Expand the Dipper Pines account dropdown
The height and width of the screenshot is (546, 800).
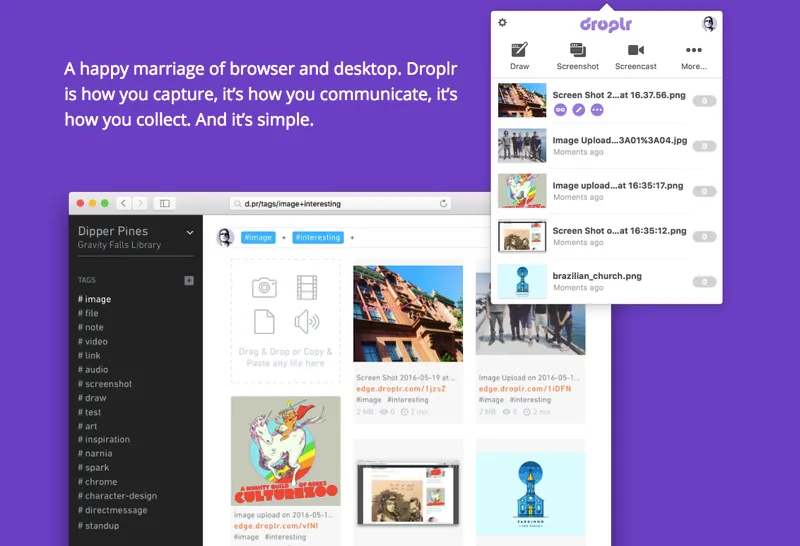point(190,232)
